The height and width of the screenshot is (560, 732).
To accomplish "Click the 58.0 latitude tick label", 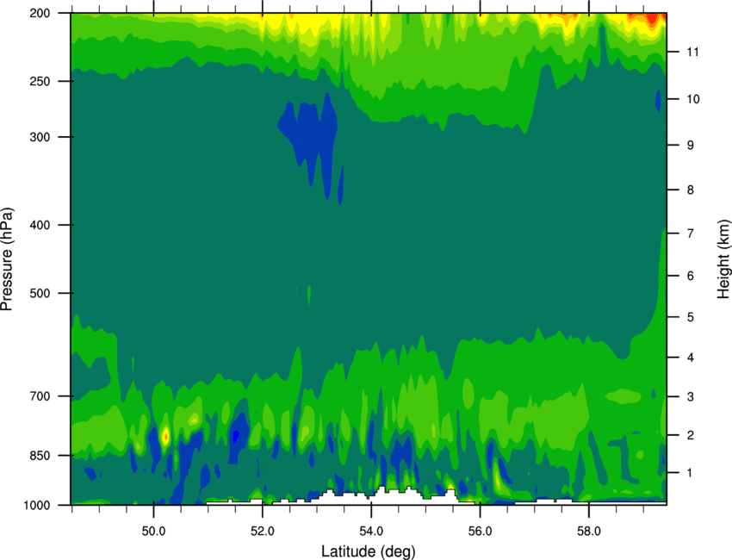I will [589, 532].
